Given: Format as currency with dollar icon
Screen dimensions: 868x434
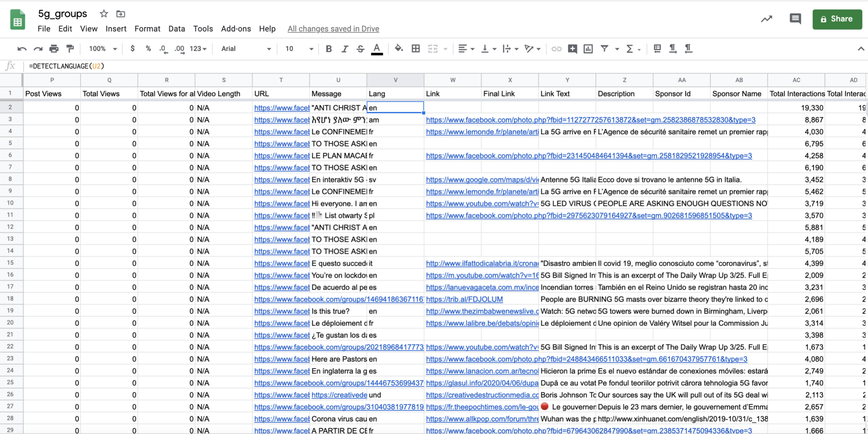Looking at the screenshot, I should pyautogui.click(x=133, y=49).
